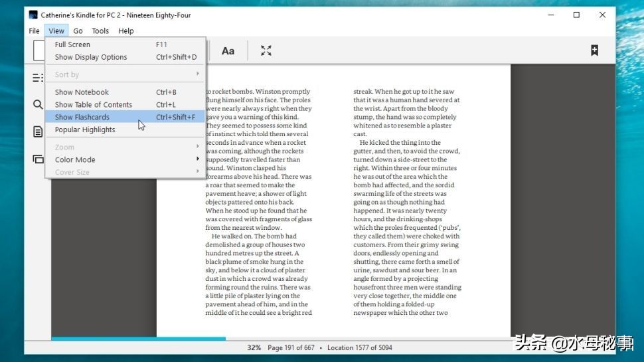Open the search magnifier in the sidebar
The height and width of the screenshot is (362, 644).
pyautogui.click(x=38, y=104)
